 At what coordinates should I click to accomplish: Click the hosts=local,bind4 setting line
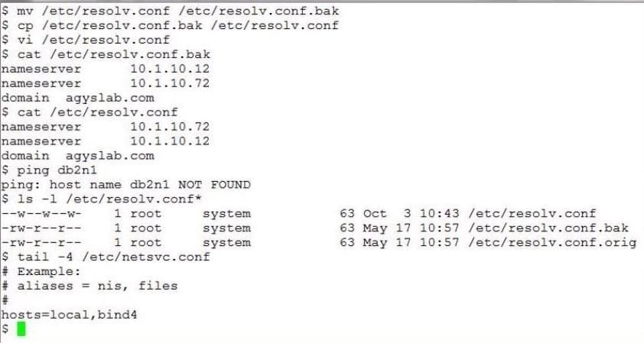70,315
